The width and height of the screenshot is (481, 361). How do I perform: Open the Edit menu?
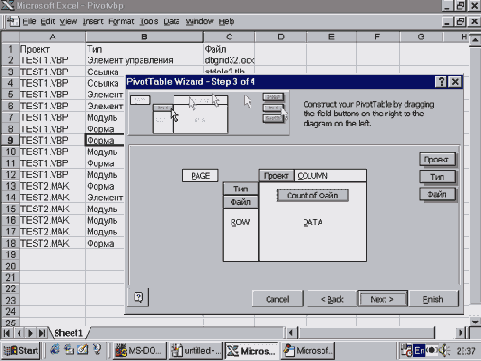(47, 22)
